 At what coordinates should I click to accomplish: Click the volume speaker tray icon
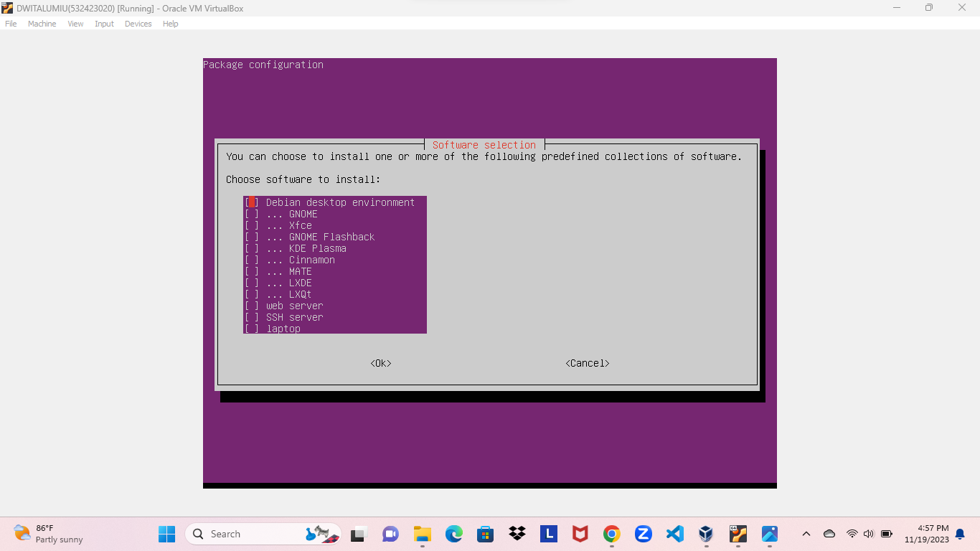tap(869, 534)
